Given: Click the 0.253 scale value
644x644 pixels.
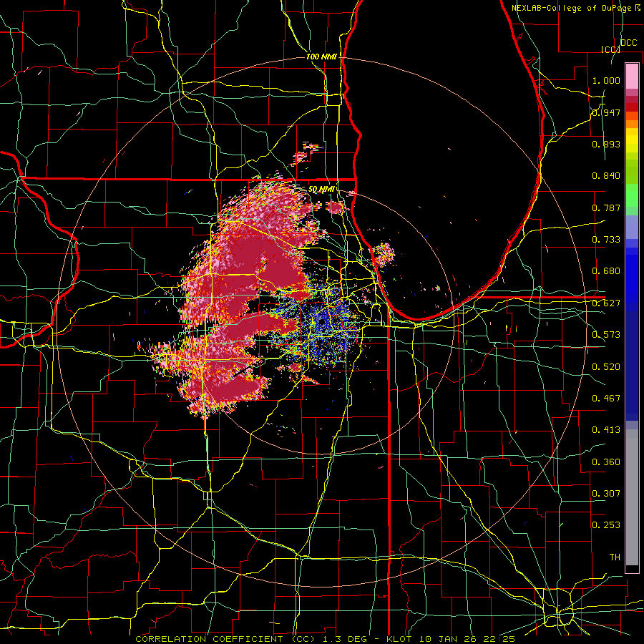Looking at the screenshot, I should click(606, 525).
